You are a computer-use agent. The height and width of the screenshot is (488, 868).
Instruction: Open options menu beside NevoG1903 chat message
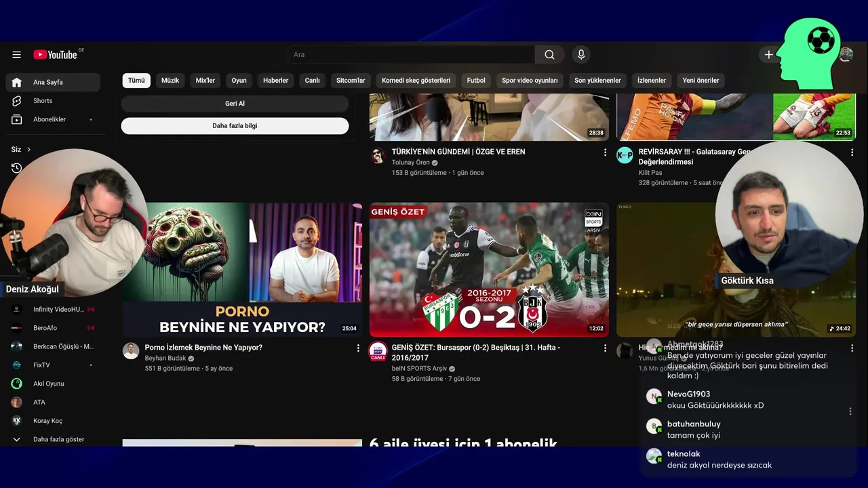click(850, 411)
